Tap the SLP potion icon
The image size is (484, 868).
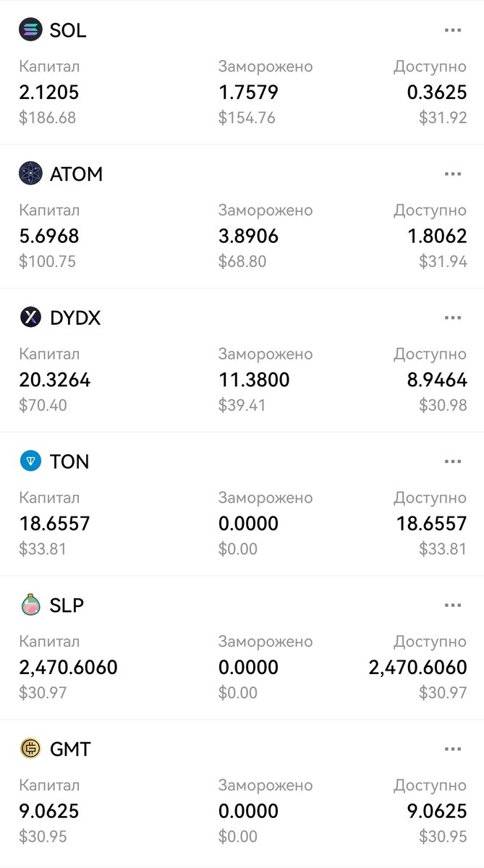[30, 605]
